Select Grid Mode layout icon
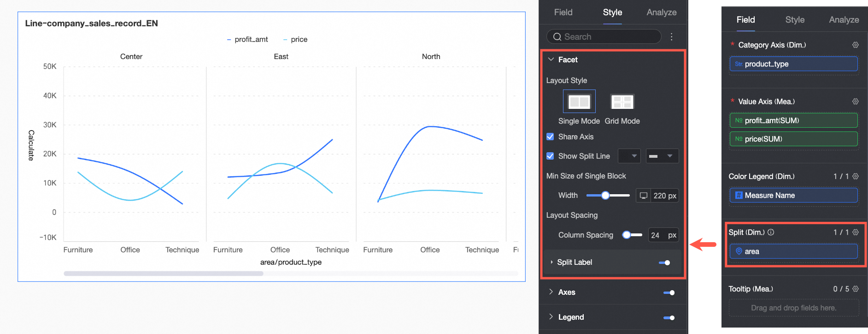This screenshot has width=868, height=334. pos(622,101)
